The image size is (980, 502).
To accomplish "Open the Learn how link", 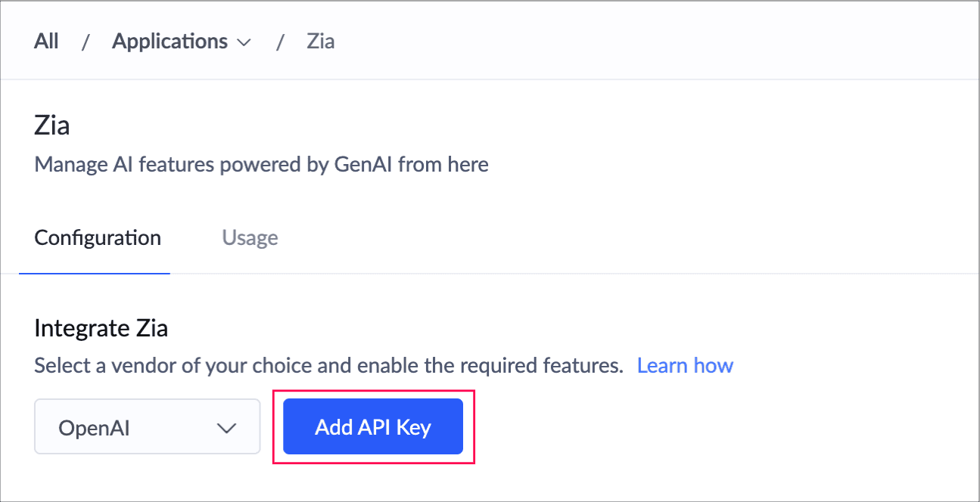I will (x=685, y=366).
